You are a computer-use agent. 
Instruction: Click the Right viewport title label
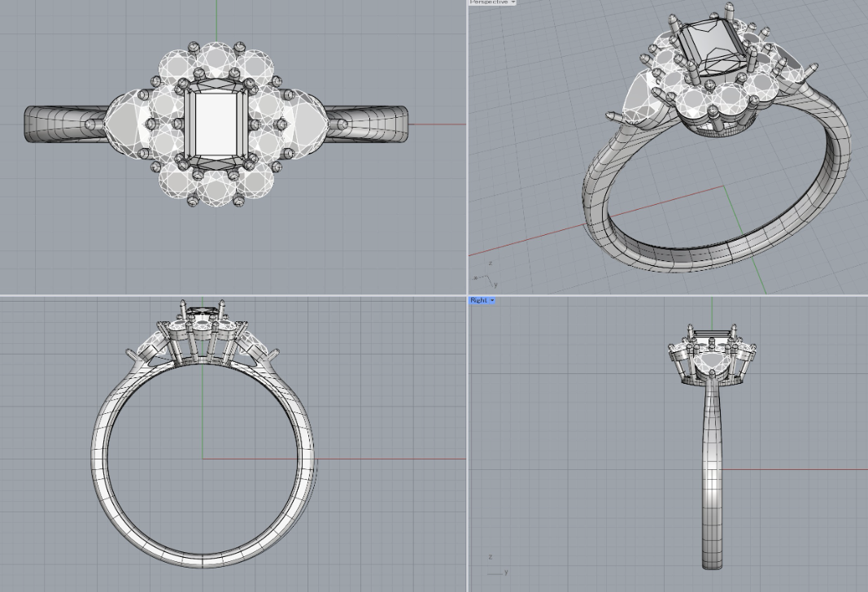[x=479, y=300]
